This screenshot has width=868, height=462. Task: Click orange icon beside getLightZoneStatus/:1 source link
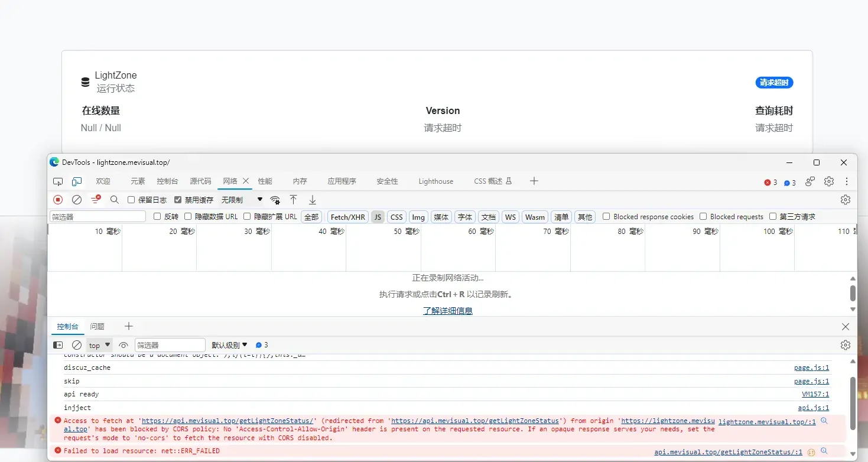[x=811, y=452]
